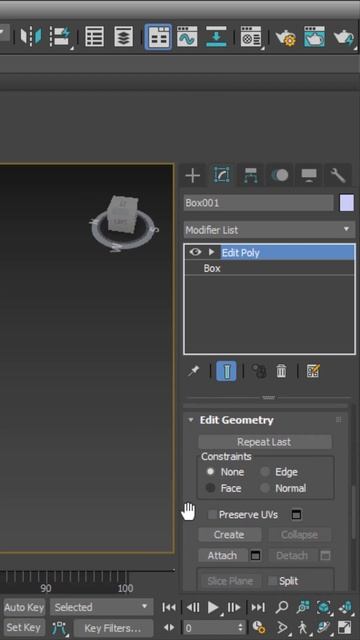Open the Align tool
The width and height of the screenshot is (360, 640).
click(x=61, y=37)
